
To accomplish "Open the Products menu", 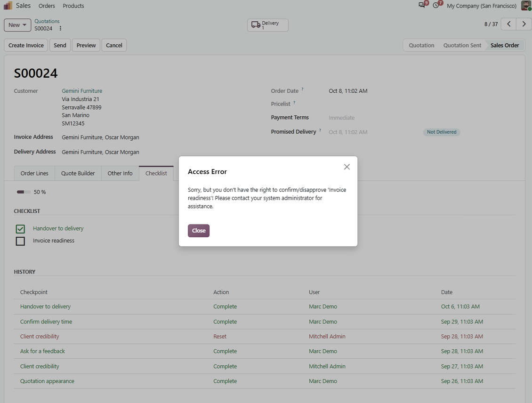I will [x=73, y=6].
